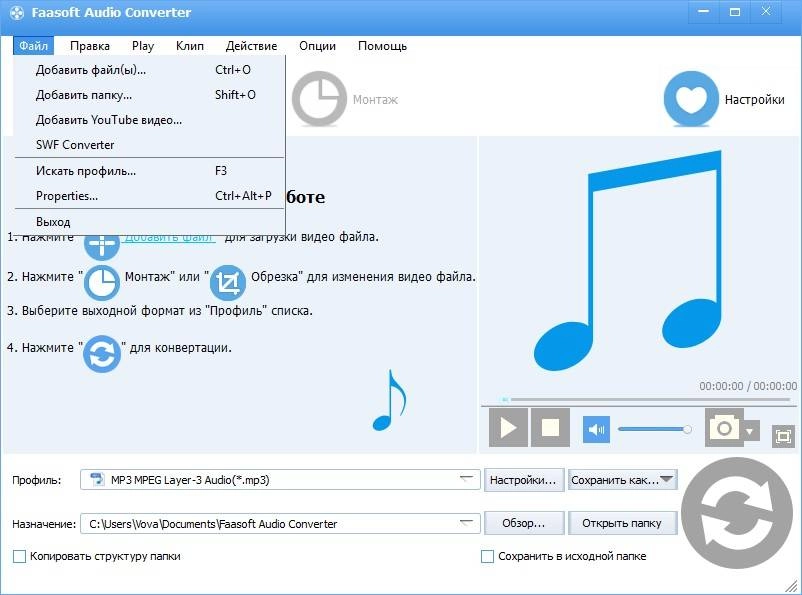The width and height of the screenshot is (802, 595).
Task: Click the stop button in preview
Action: pos(550,427)
